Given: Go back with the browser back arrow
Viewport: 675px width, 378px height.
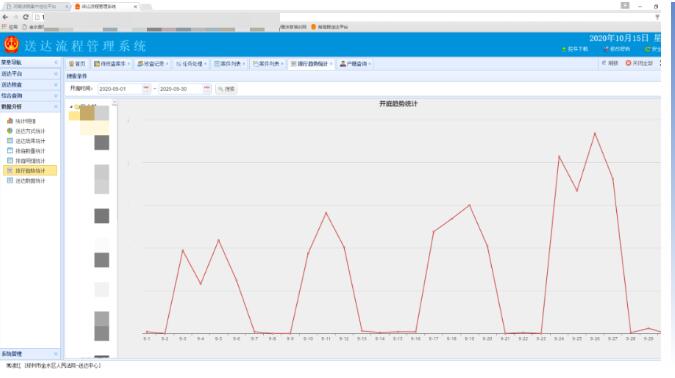Looking at the screenshot, I should (6, 17).
